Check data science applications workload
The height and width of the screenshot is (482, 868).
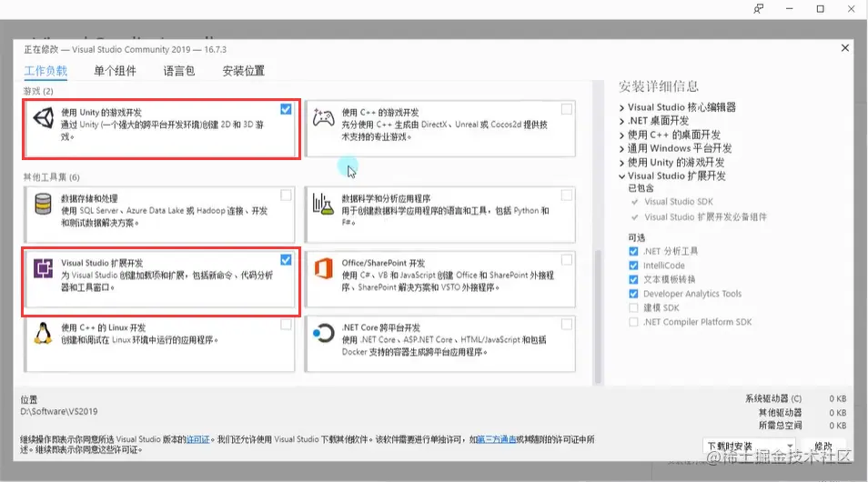tap(566, 196)
